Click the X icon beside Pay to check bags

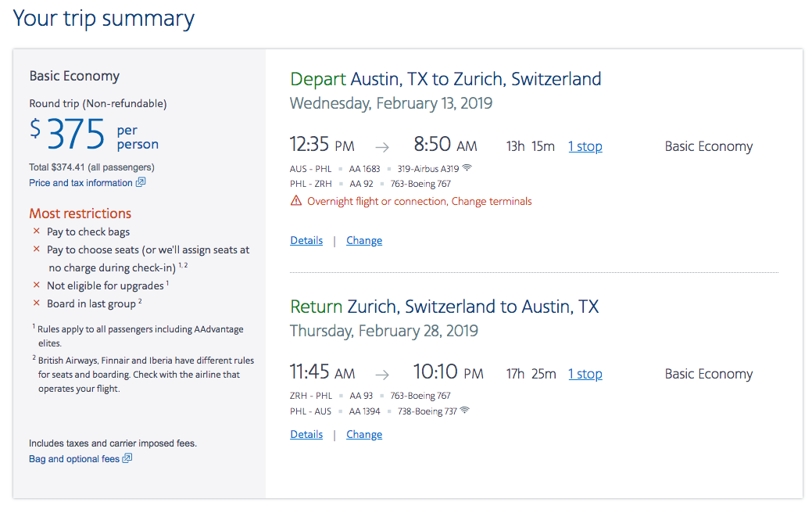36,231
